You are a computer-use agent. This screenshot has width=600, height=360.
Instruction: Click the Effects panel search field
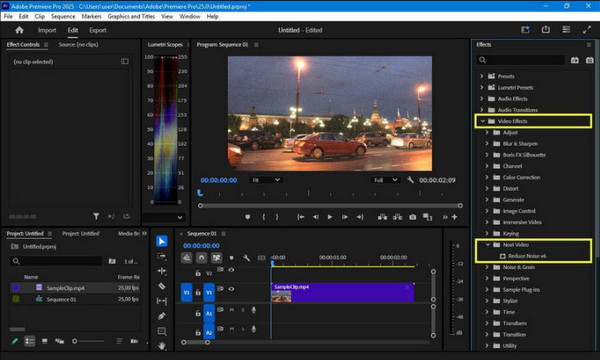click(520, 60)
